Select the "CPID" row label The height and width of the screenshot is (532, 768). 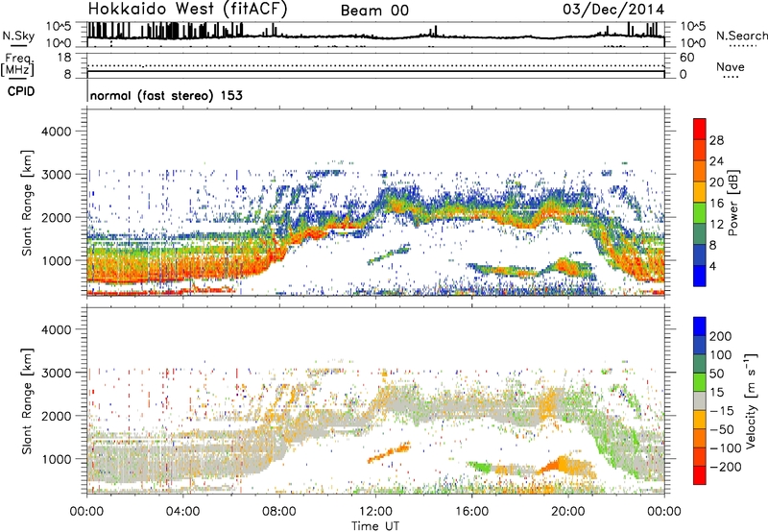click(x=21, y=91)
